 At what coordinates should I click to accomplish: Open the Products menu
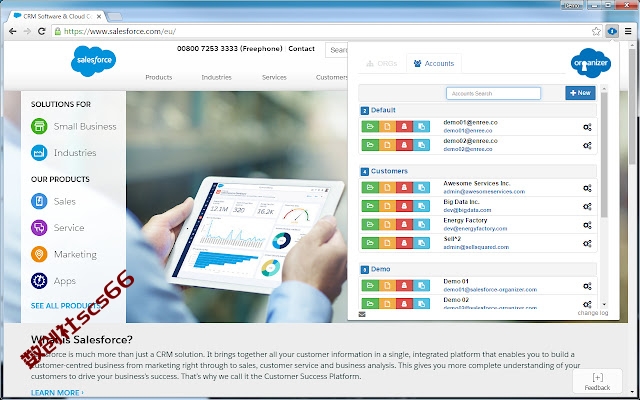[x=159, y=77]
